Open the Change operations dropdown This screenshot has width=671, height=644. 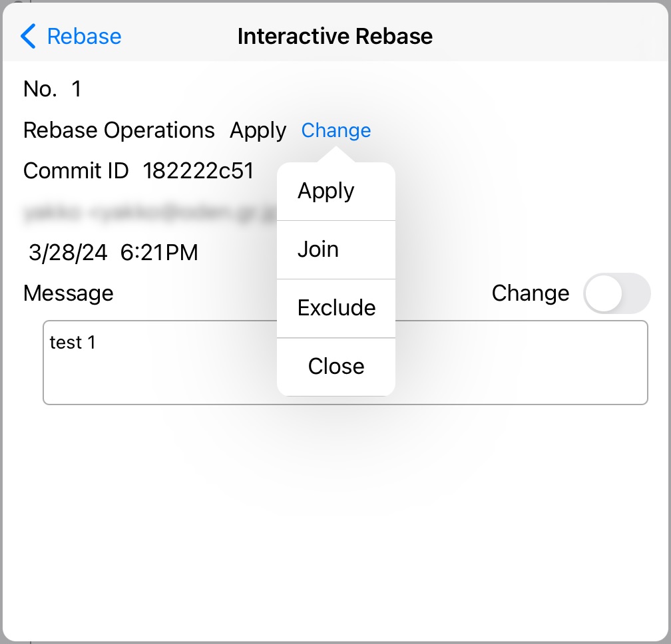(x=336, y=131)
